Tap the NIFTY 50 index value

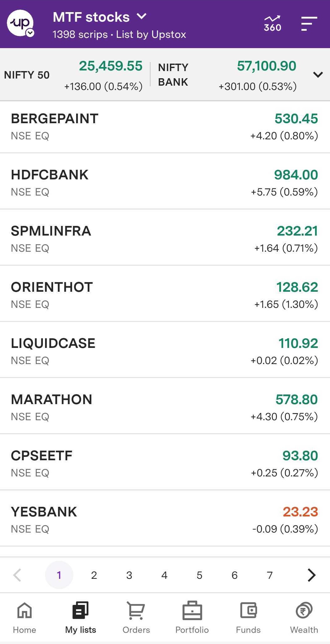click(110, 66)
